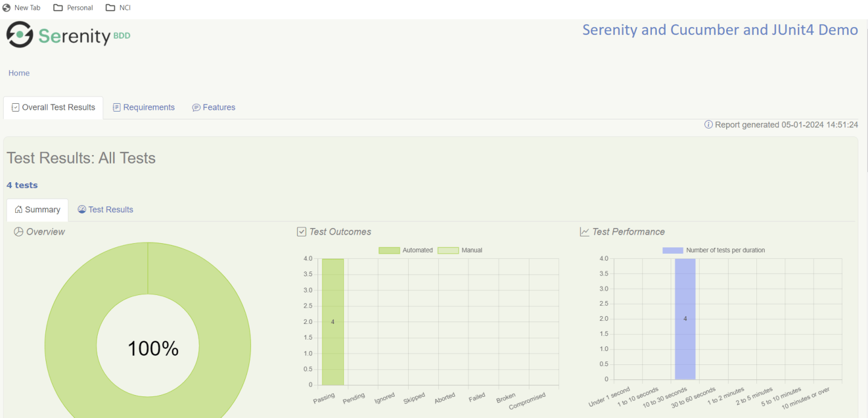Click the 'Aborted' axis label

(445, 399)
